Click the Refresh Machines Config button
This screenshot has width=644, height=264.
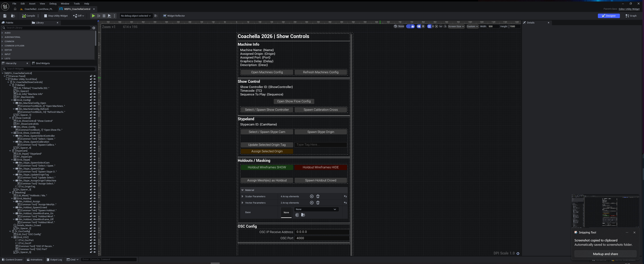[321, 72]
